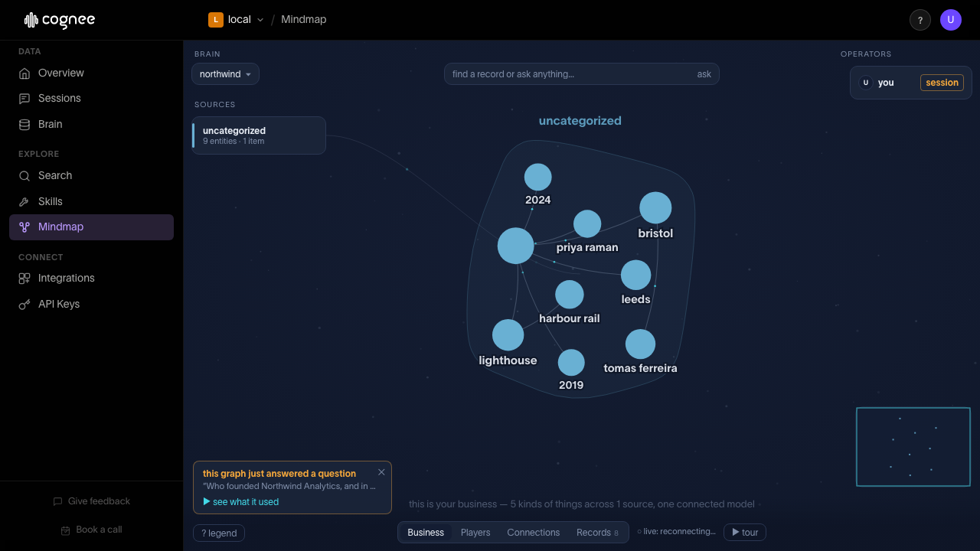Open the API Keys page
The height and width of the screenshot is (551, 980).
click(91, 304)
